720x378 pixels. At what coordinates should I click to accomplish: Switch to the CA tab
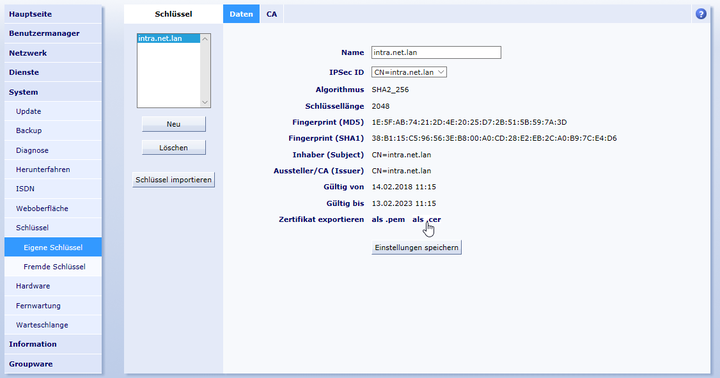tap(271, 14)
